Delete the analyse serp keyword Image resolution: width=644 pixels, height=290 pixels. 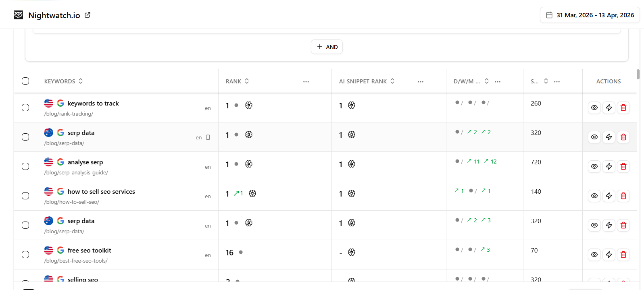click(623, 166)
